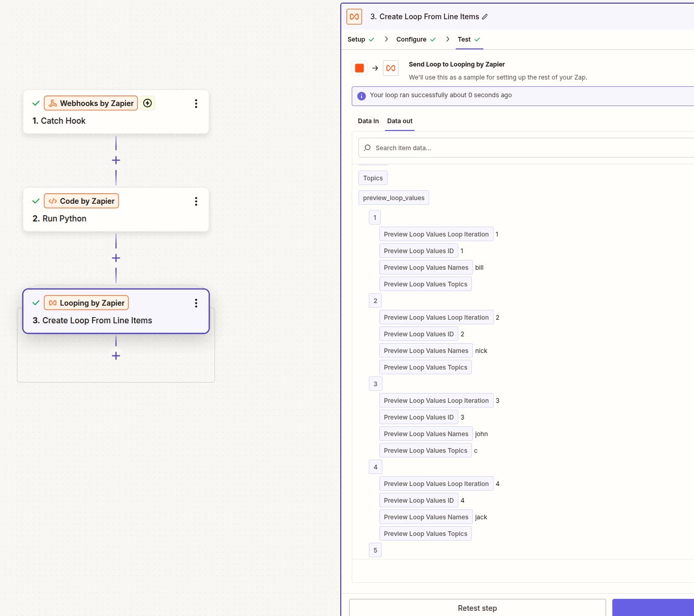Screen dimensions: 694x616
Task: Select Preview Loop Values Loop Iteration value 3
Action: click(436, 401)
